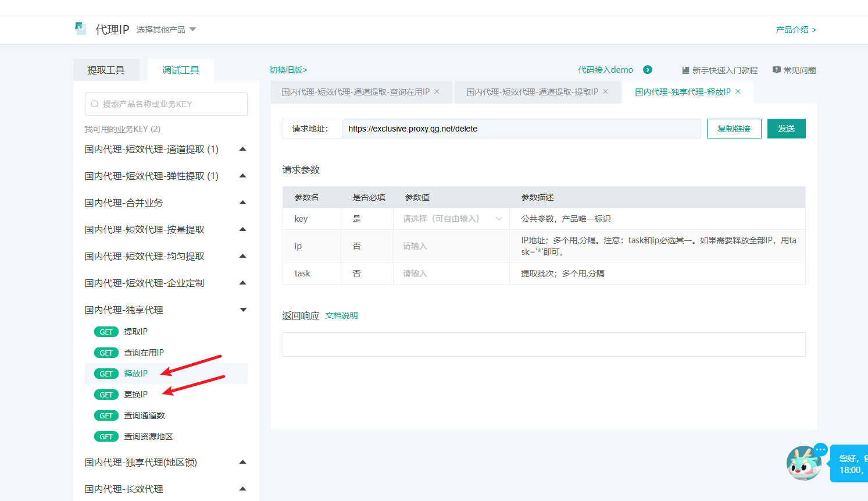Close the 查询在用IP tab
Image resolution: width=868 pixels, height=501 pixels.
pyautogui.click(x=437, y=92)
